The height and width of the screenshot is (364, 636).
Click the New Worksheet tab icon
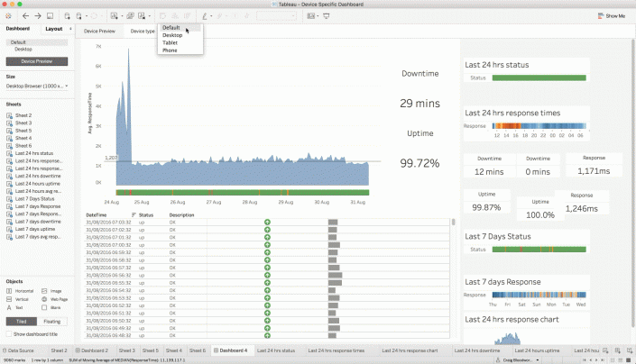click(x=605, y=350)
